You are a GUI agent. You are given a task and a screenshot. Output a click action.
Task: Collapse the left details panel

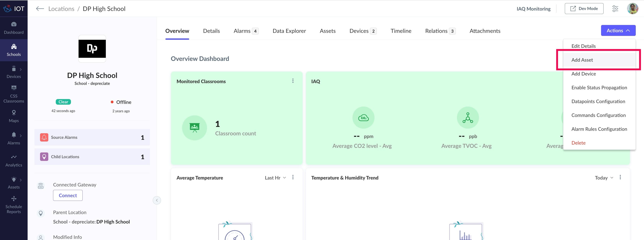[x=157, y=200]
